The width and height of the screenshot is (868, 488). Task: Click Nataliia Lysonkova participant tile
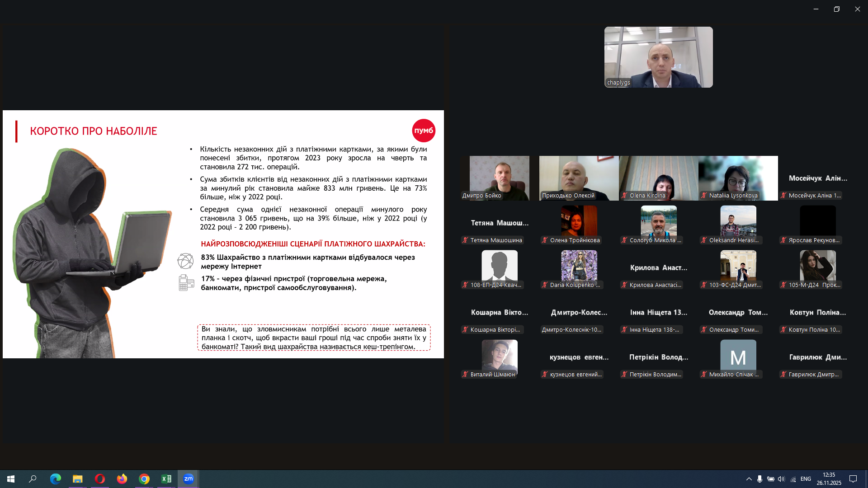[738, 178]
